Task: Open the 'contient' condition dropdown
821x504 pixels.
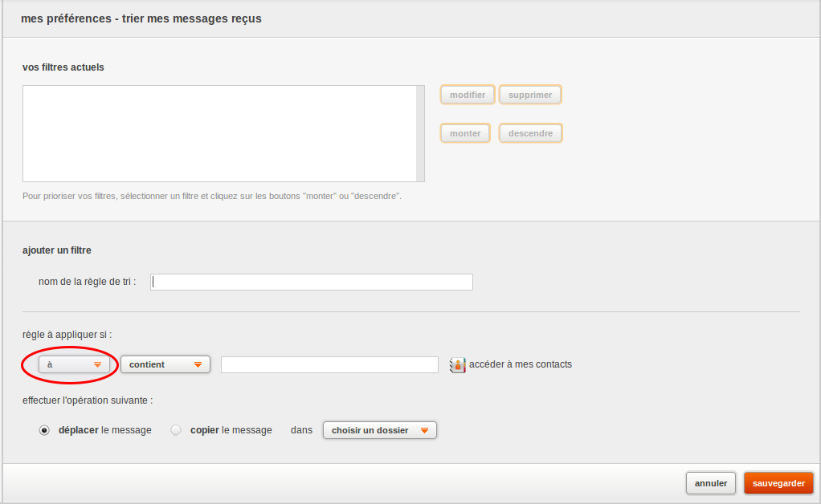Action: 165,364
